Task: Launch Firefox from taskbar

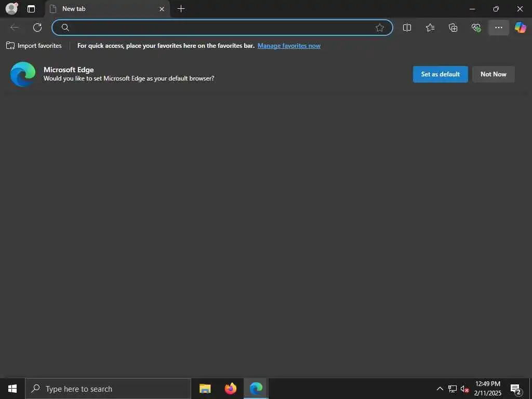Action: click(231, 389)
